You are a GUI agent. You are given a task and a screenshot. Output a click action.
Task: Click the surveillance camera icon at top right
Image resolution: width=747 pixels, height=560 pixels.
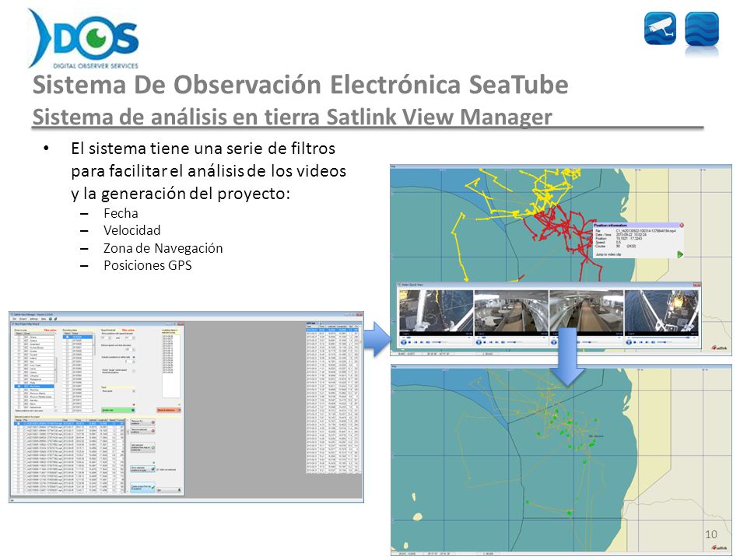point(660,29)
